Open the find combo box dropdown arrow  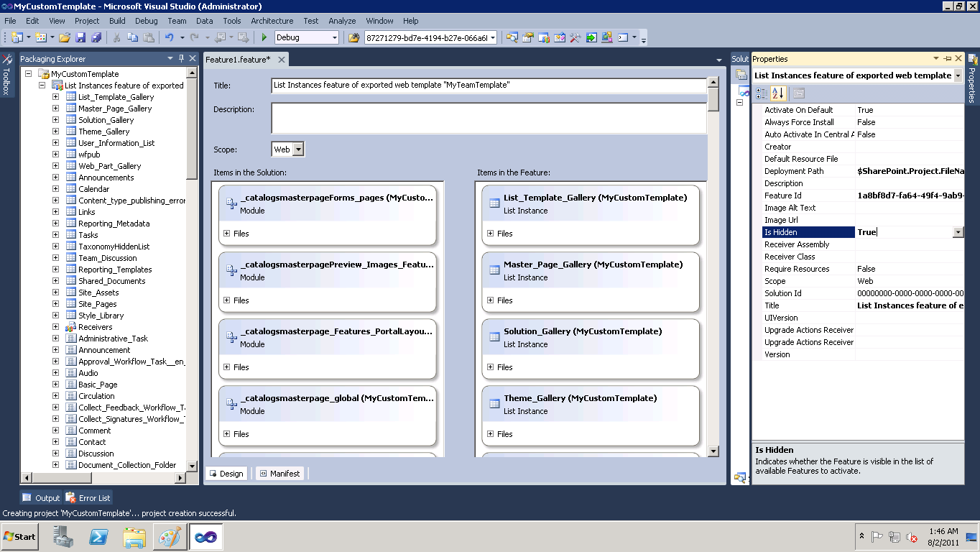point(492,37)
